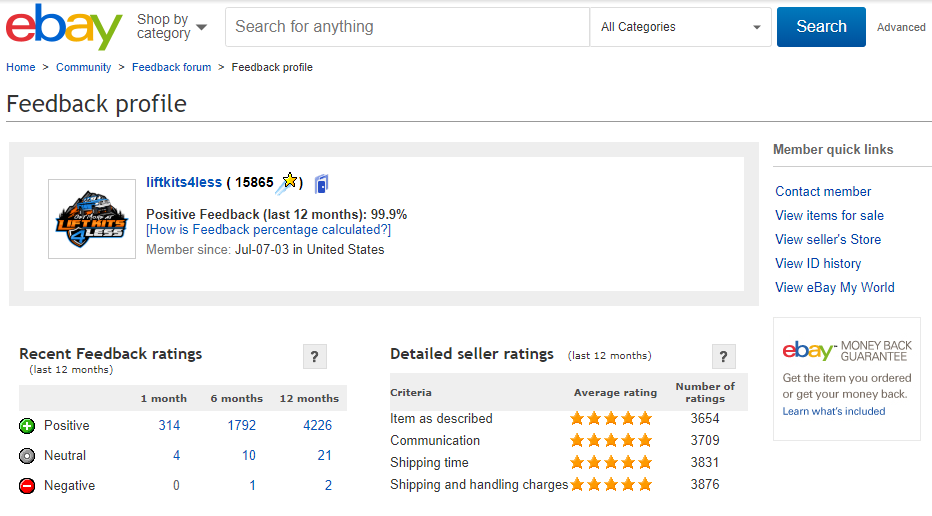
Task: Select the Member since Jul-07-03 text
Action: click(265, 250)
